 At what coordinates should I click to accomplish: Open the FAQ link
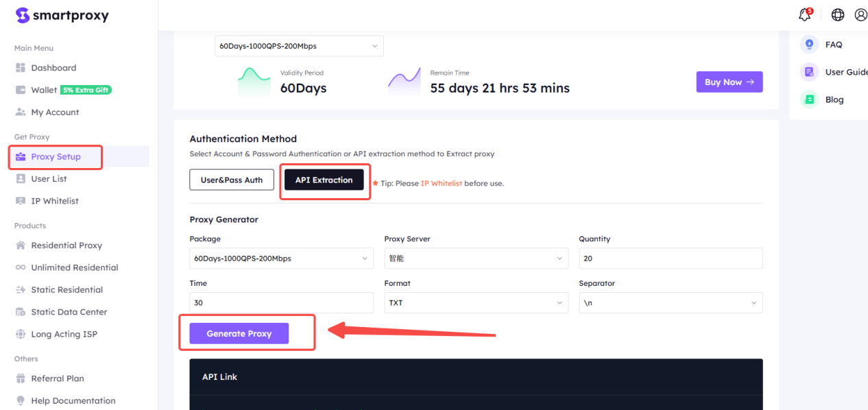click(834, 45)
